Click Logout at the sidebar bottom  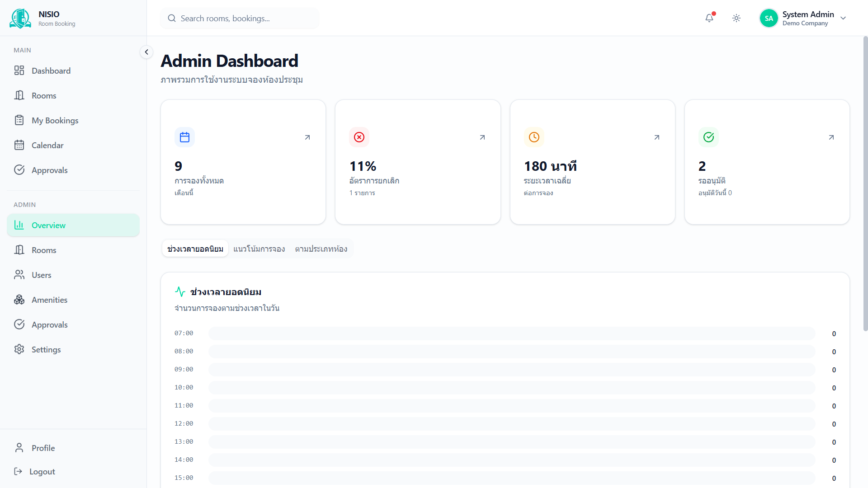[x=42, y=471]
